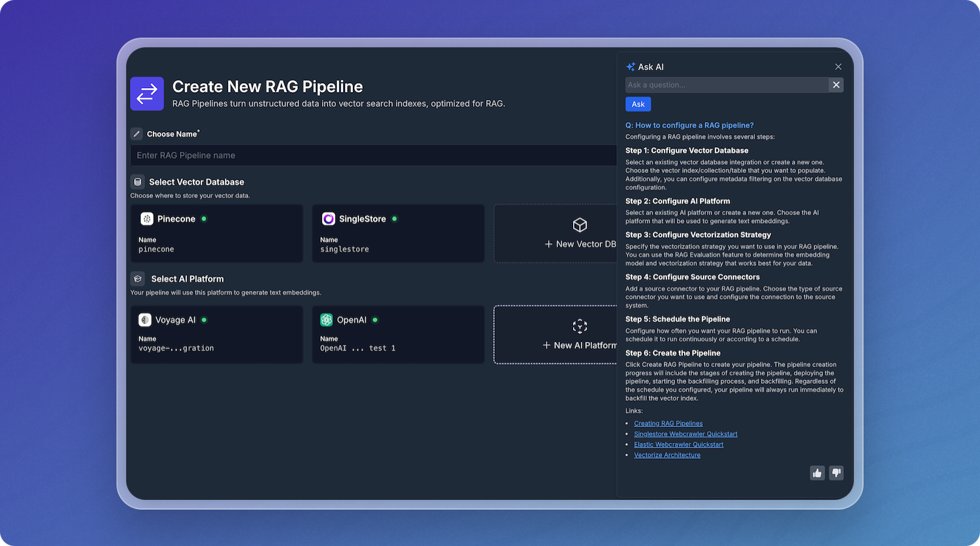Click the SingleStore logo icon
The height and width of the screenshot is (546, 980).
pyautogui.click(x=329, y=219)
